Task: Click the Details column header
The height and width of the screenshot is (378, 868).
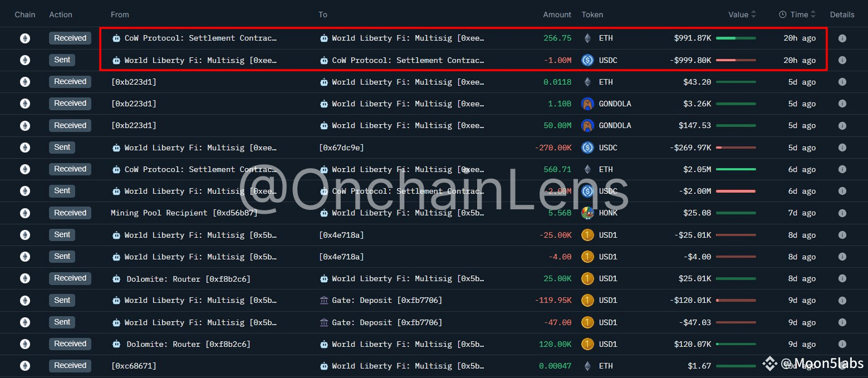Action: pos(842,14)
